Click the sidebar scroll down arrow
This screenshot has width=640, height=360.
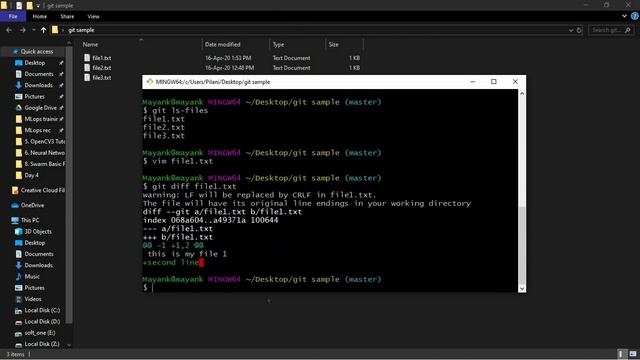click(69, 345)
